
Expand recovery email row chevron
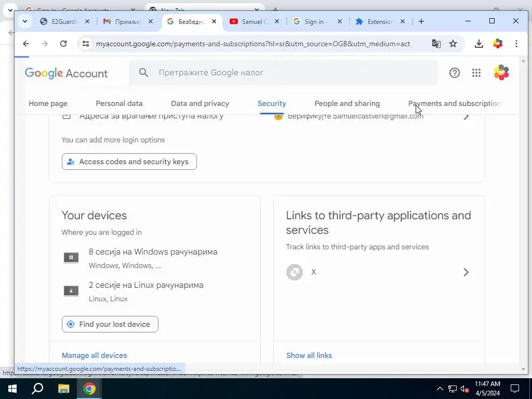click(x=466, y=116)
